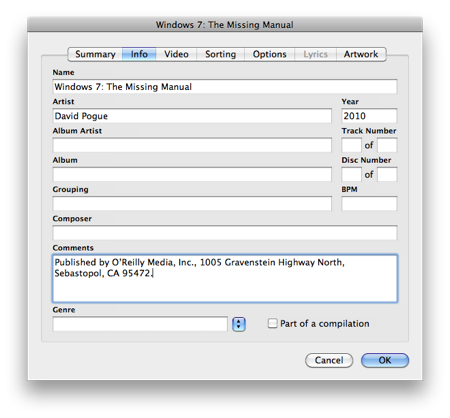Switch to the Summary tab
The height and width of the screenshot is (418, 450).
click(95, 54)
